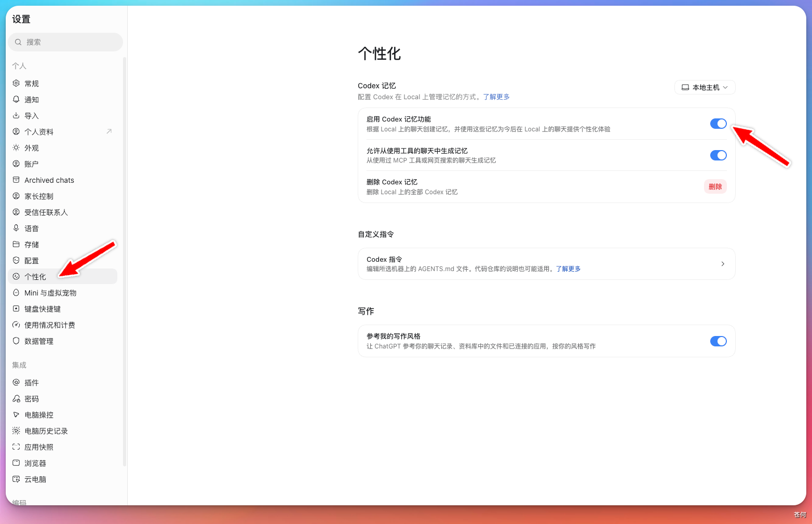Click the shield icon beside 数据管理
The height and width of the screenshot is (524, 812).
(x=16, y=341)
